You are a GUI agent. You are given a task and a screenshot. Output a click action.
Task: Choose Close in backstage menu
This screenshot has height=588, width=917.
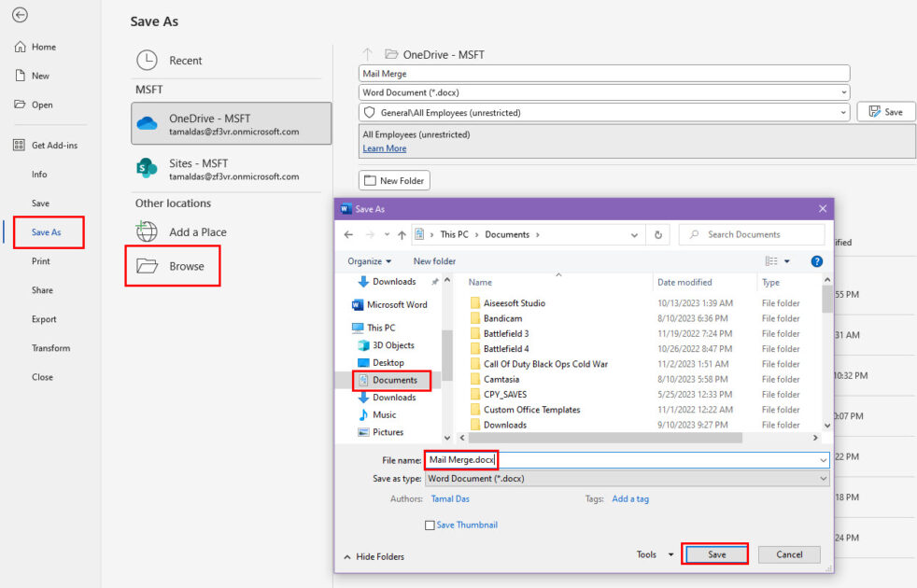coord(42,377)
